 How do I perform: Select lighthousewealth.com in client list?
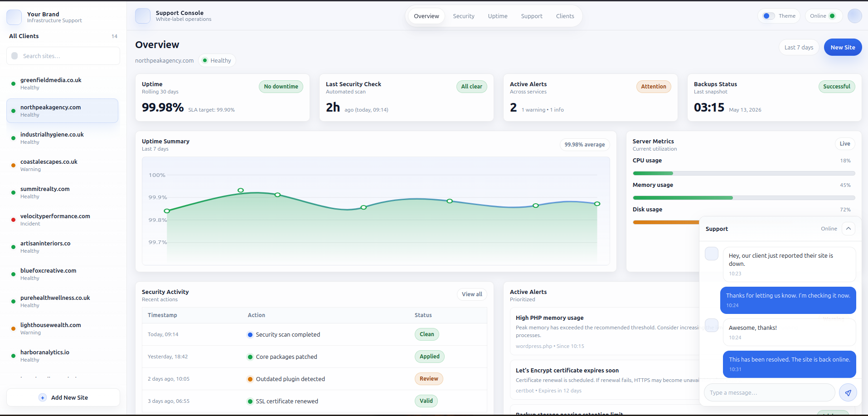[x=62, y=328]
